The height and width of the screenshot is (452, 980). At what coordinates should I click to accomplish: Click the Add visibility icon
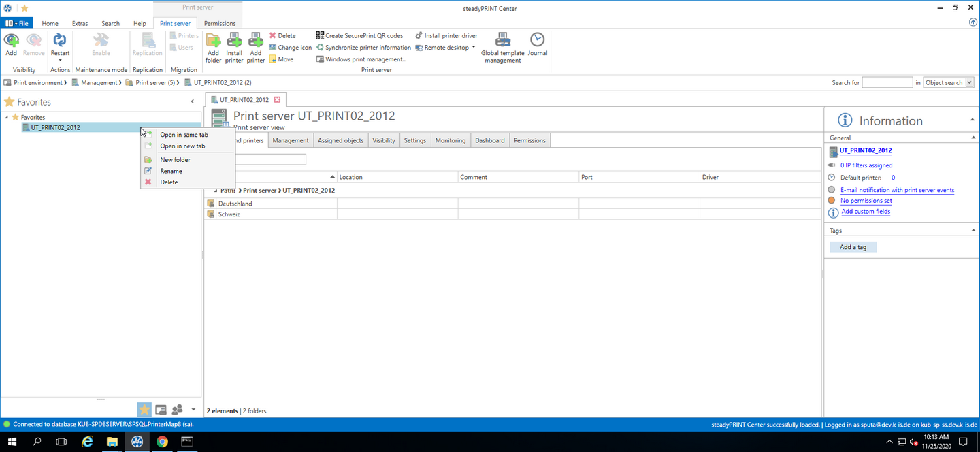point(12,40)
